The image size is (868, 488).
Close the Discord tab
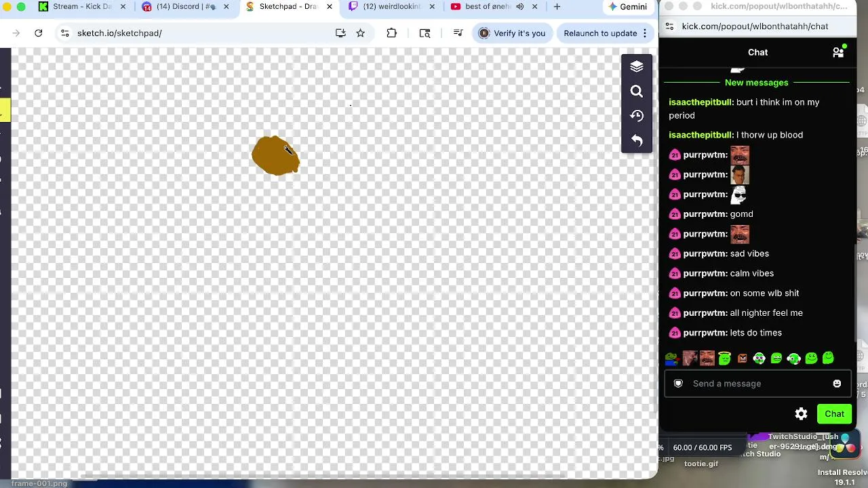tap(226, 7)
